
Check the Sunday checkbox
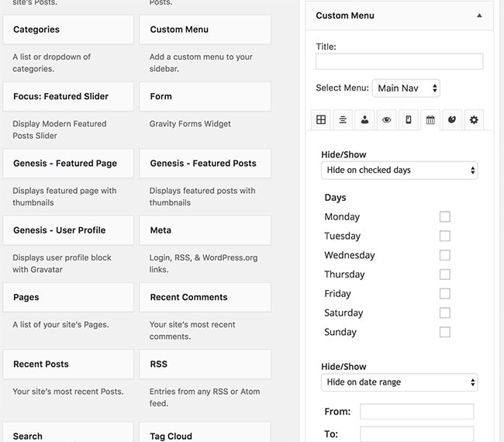pos(445,332)
